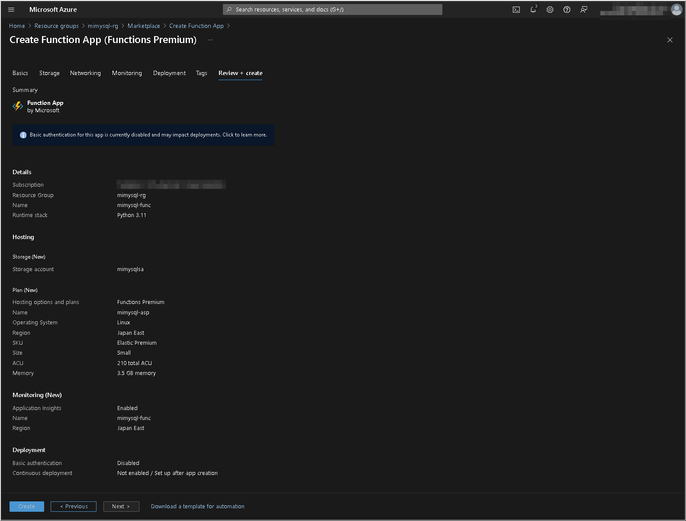
Task: Switch to the Storage tab
Action: [49, 73]
